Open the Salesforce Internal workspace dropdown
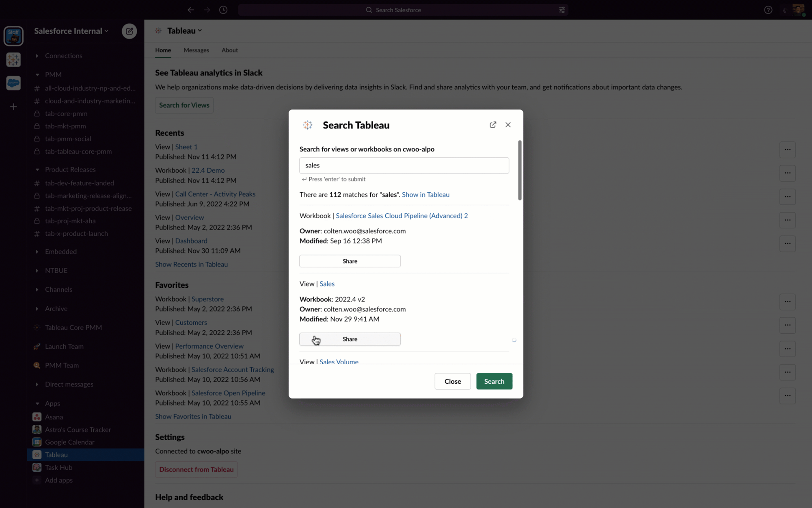The width and height of the screenshot is (812, 508). pos(71,31)
